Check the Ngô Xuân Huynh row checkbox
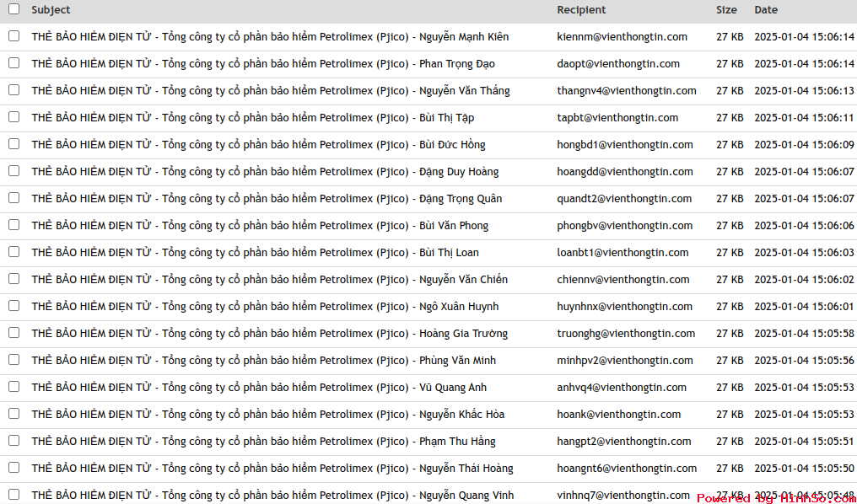The image size is (857, 504). 13,306
